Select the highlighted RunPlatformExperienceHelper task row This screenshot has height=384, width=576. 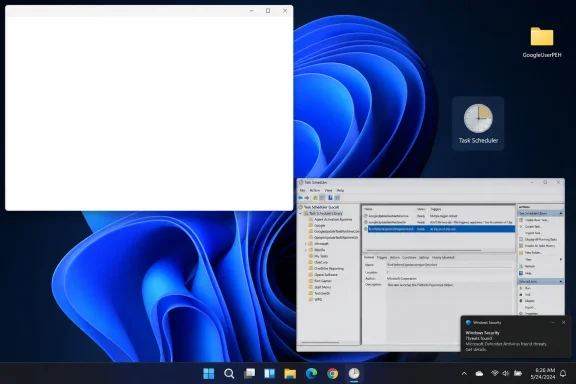pyautogui.click(x=439, y=229)
